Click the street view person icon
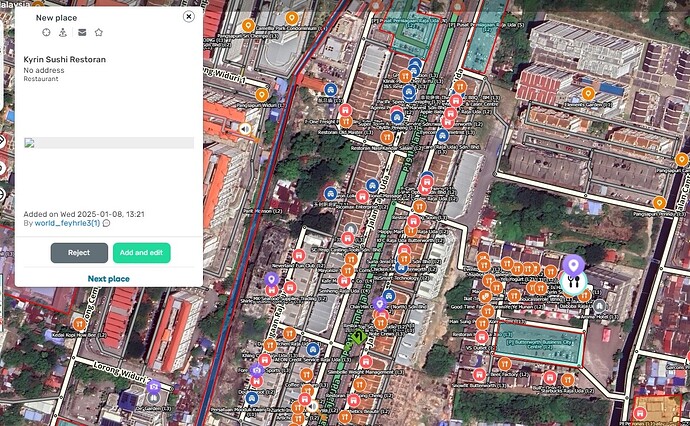Image resolution: width=690 pixels, height=426 pixels. [63, 33]
